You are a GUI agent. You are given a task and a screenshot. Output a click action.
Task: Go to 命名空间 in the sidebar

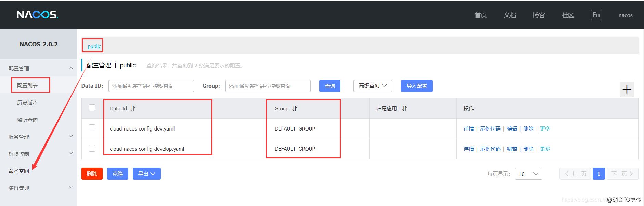tap(19, 171)
